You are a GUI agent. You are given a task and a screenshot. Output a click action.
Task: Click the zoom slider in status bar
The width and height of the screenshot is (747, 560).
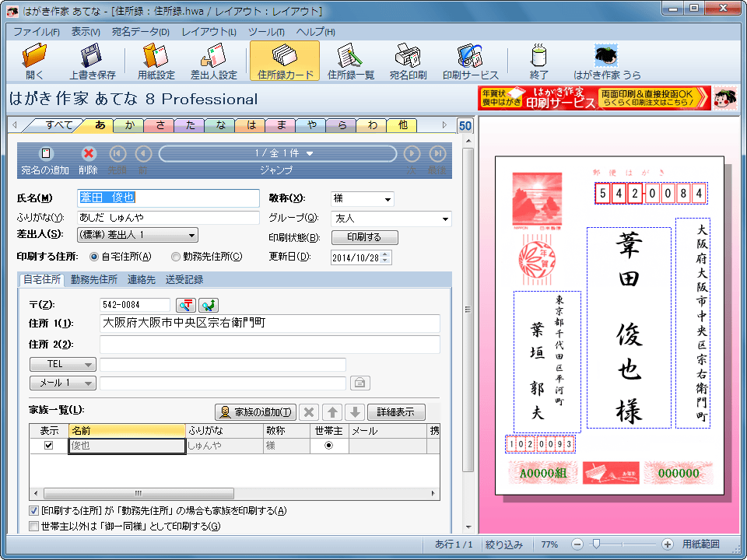[x=596, y=544]
